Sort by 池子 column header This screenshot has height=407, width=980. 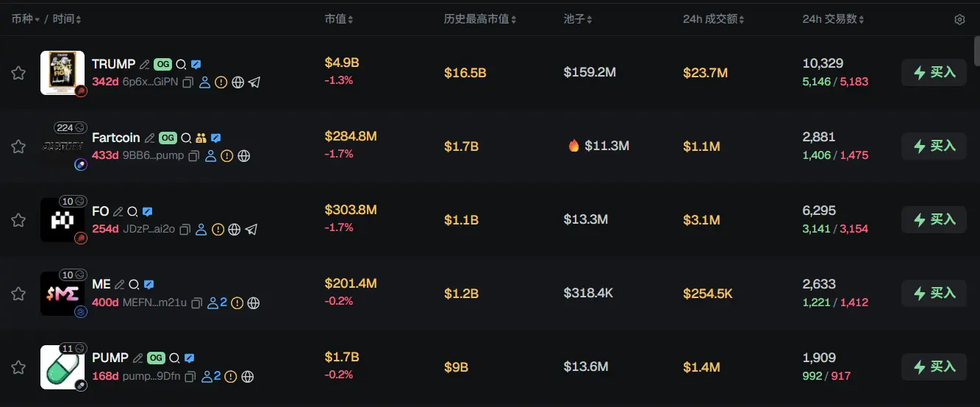pyautogui.click(x=578, y=19)
